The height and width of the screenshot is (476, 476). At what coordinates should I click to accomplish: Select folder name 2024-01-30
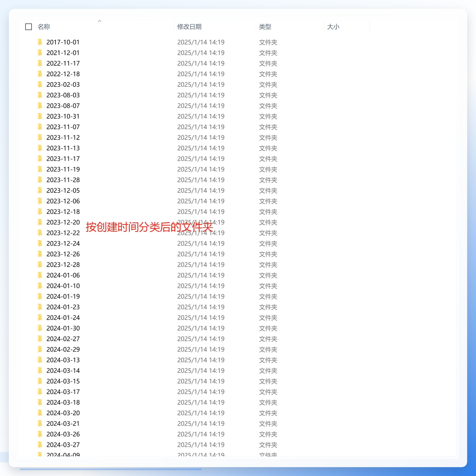click(x=63, y=328)
